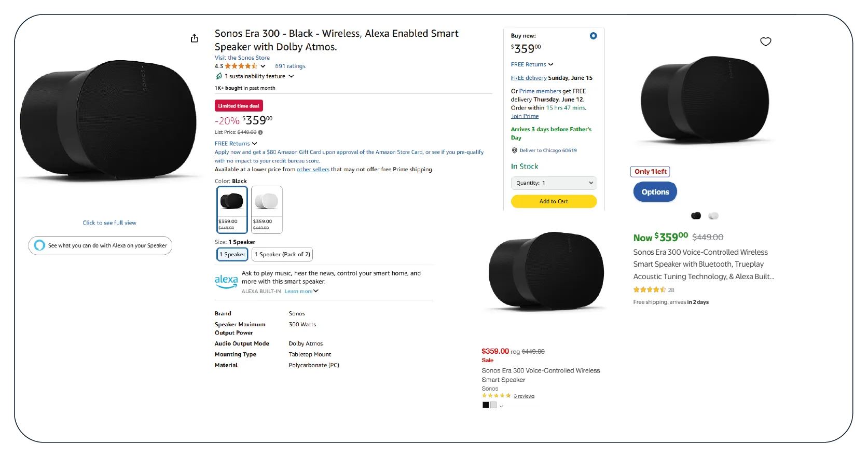Click the share icon beside product image

point(194,38)
